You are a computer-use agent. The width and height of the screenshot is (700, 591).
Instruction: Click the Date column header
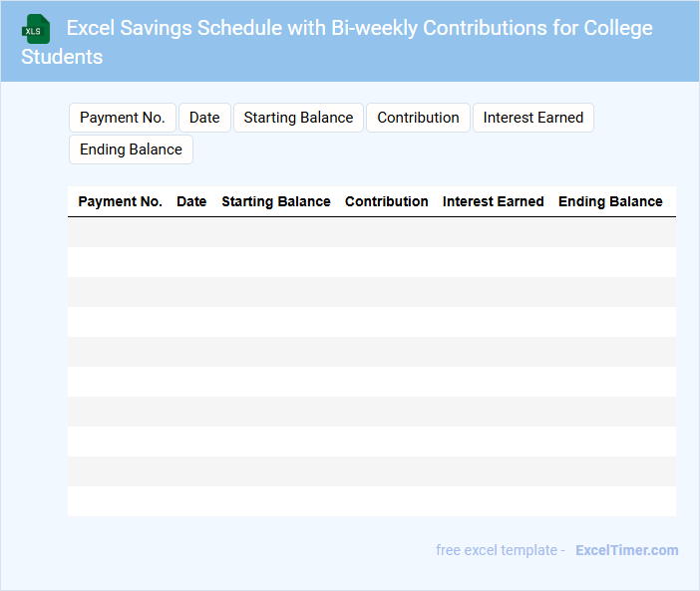click(191, 201)
